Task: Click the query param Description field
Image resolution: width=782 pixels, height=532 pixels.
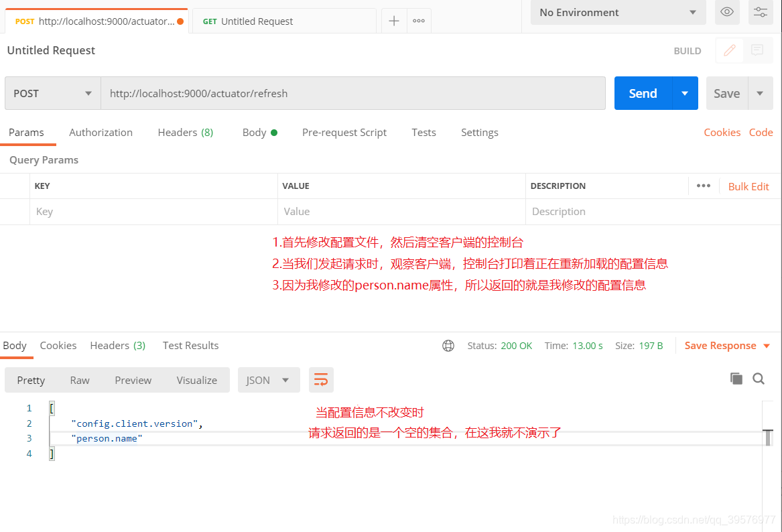Action: 653,212
